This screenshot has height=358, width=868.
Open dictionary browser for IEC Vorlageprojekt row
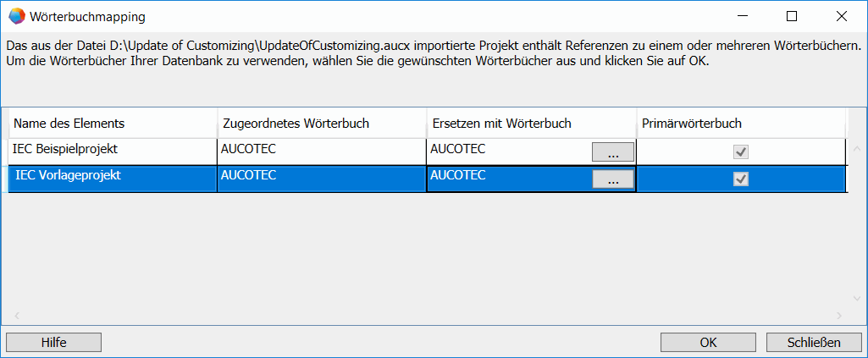pos(612,179)
